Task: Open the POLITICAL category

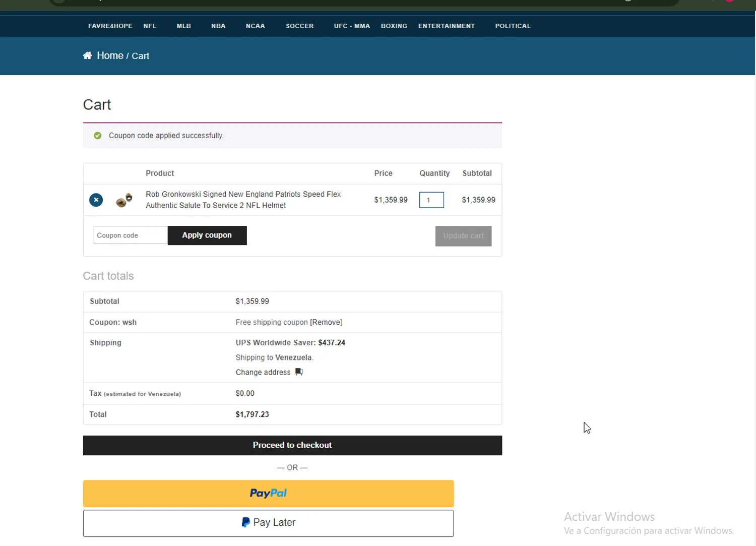Action: tap(513, 26)
